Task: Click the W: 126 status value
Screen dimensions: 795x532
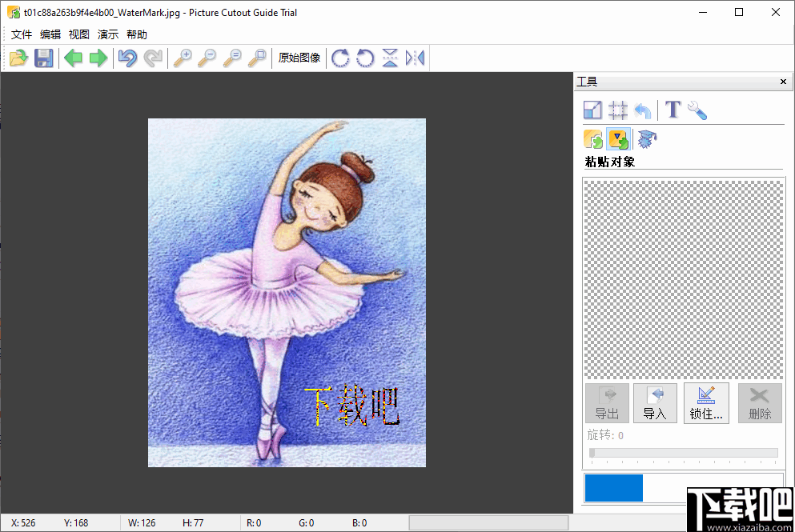Action: click(x=142, y=523)
